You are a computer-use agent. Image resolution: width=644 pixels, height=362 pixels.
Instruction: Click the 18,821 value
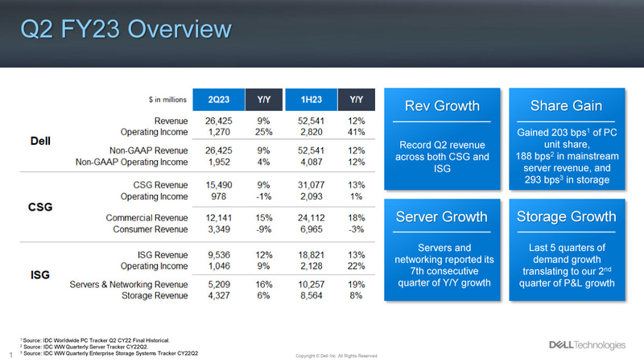click(x=312, y=255)
